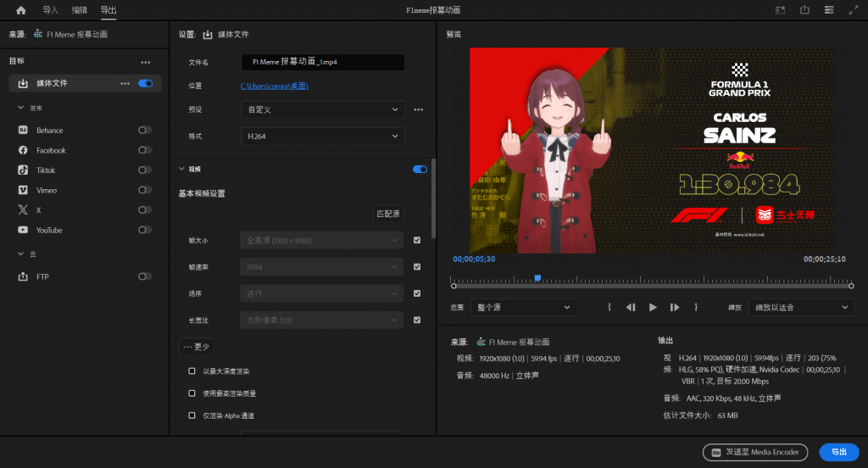The image size is (868, 468).
Task: Open the panel menu icon at top right
Action: click(829, 10)
